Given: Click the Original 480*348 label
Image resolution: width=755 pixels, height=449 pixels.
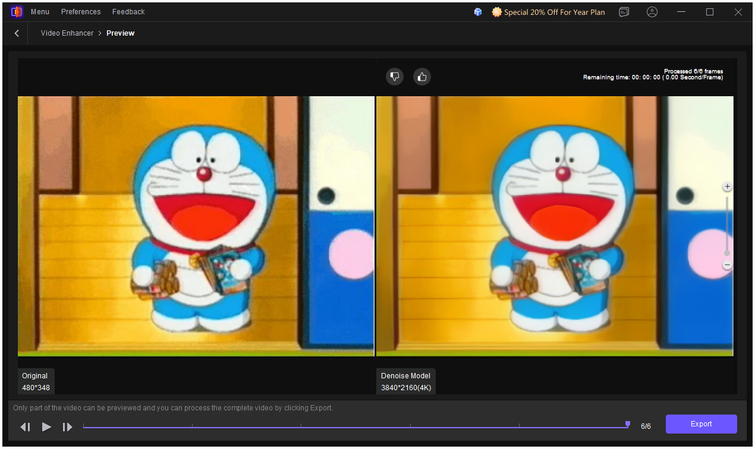Looking at the screenshot, I should [36, 382].
